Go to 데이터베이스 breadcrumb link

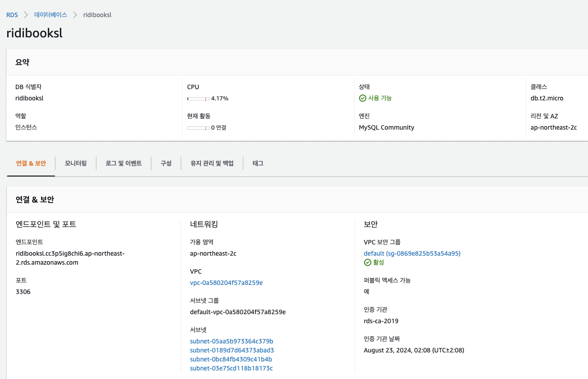click(50, 15)
